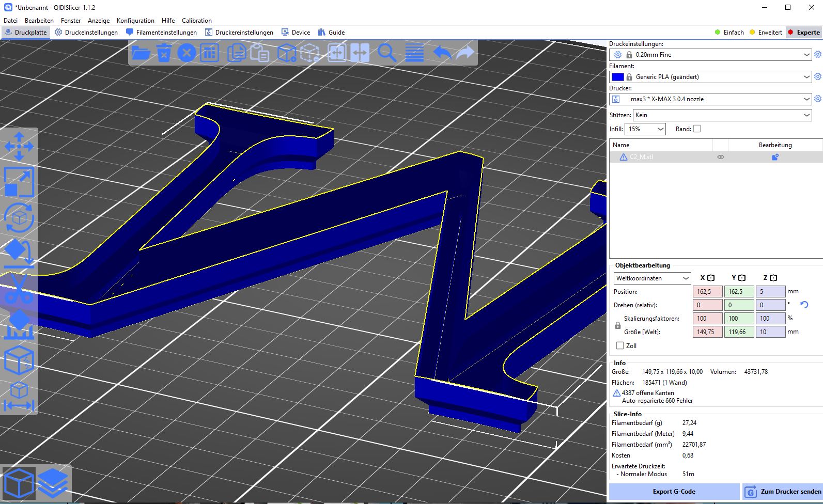Select the Paint-on supports tool
823x504 pixels.
tap(19, 325)
